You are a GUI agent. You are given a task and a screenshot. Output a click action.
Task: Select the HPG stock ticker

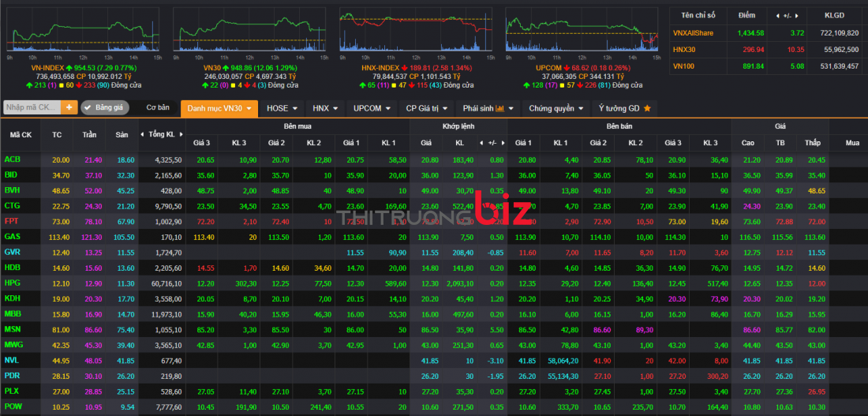click(x=12, y=283)
